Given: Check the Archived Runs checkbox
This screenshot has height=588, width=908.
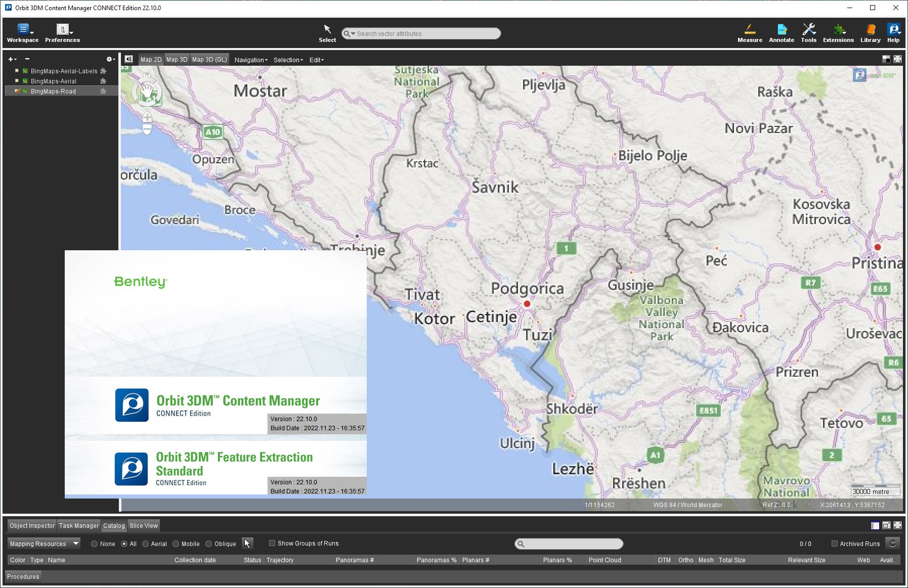Looking at the screenshot, I should tap(835, 544).
